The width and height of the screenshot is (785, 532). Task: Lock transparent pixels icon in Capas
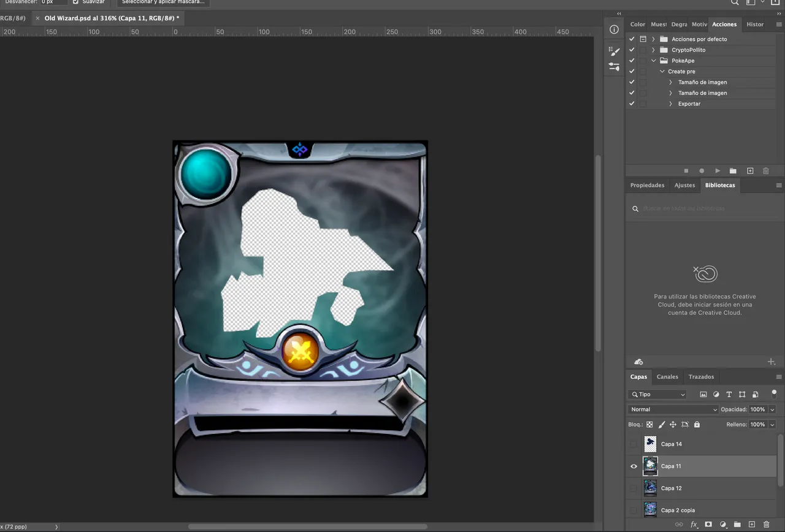click(x=649, y=424)
